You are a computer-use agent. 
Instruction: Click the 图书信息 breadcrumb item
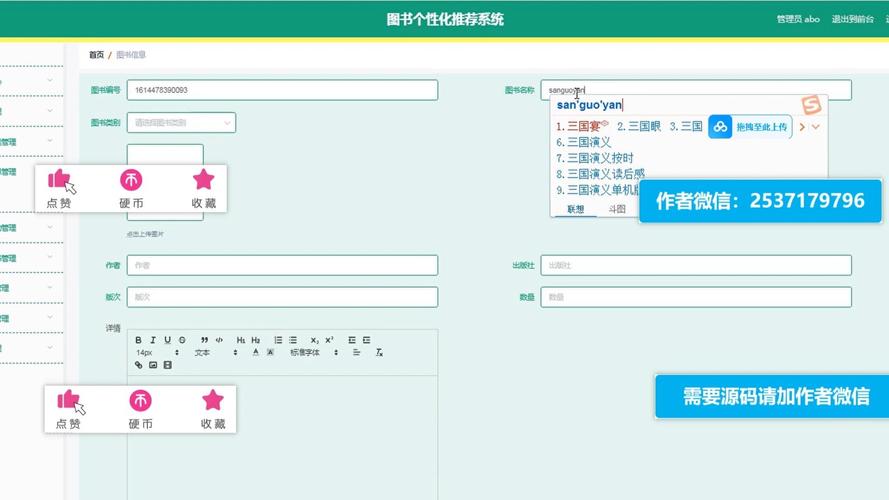point(131,55)
